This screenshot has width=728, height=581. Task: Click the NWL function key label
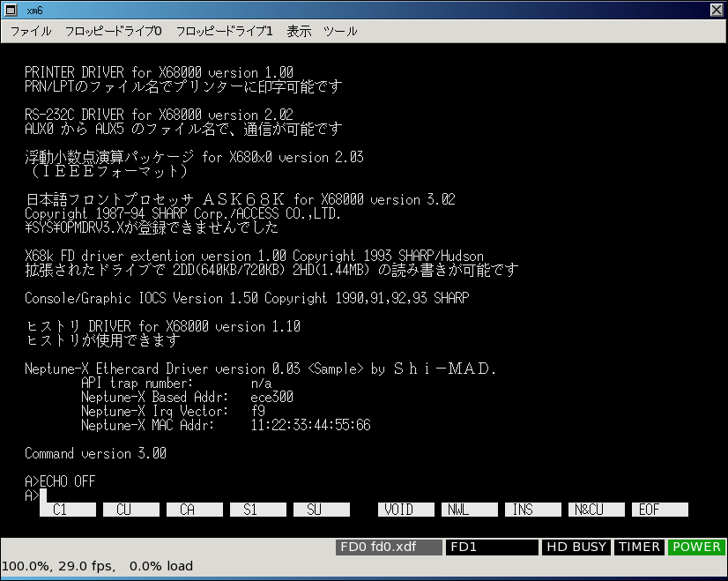coord(470,510)
